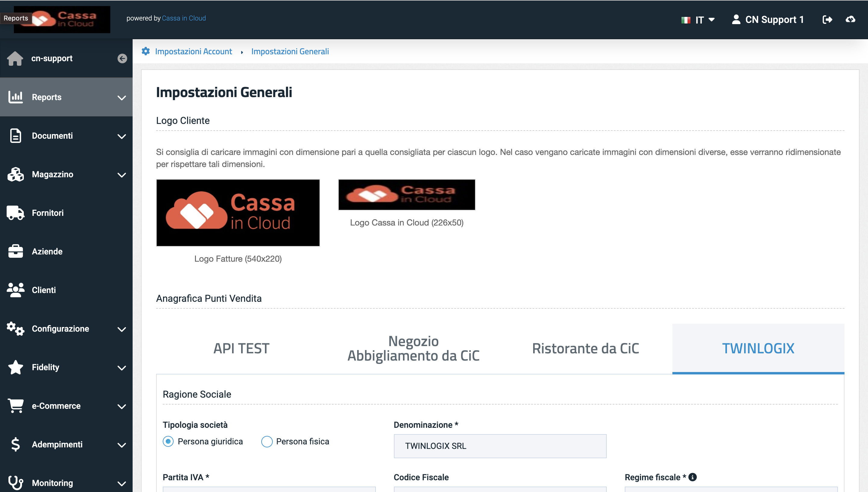868x492 pixels.
Task: Select Persona fisica radio button
Action: click(267, 441)
